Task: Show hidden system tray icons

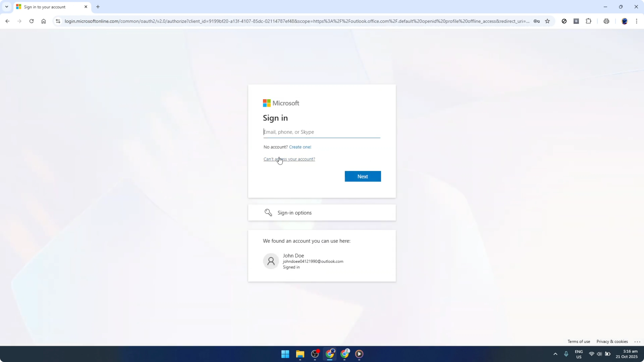Action: pyautogui.click(x=555, y=354)
